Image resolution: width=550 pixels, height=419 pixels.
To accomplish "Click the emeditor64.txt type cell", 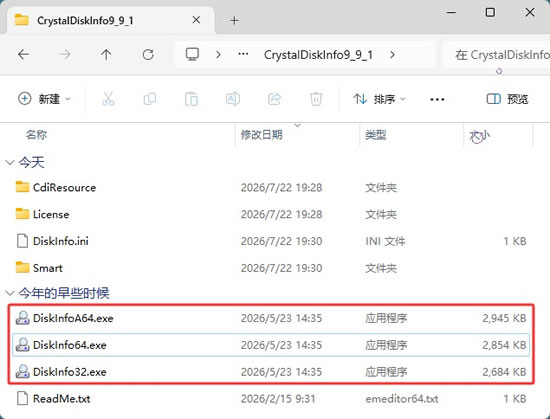I will tap(402, 399).
